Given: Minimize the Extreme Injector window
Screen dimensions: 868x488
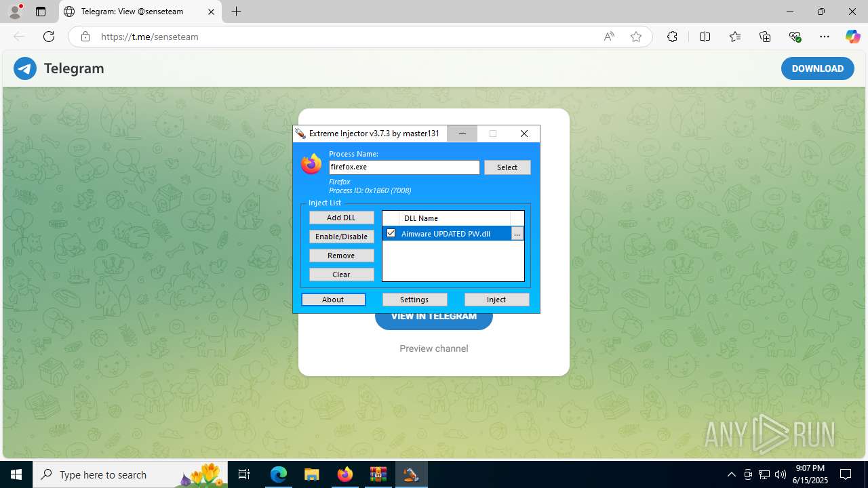Looking at the screenshot, I should click(462, 134).
